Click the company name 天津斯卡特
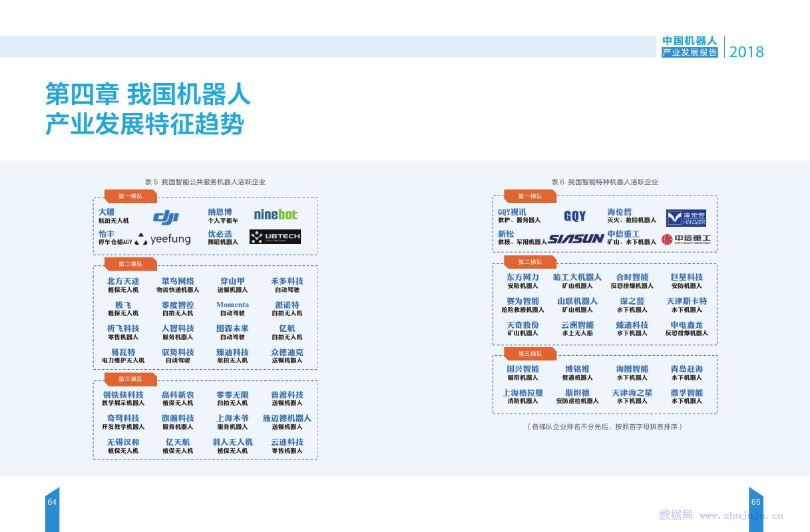Screen dimensions: 810x532 [686, 301]
